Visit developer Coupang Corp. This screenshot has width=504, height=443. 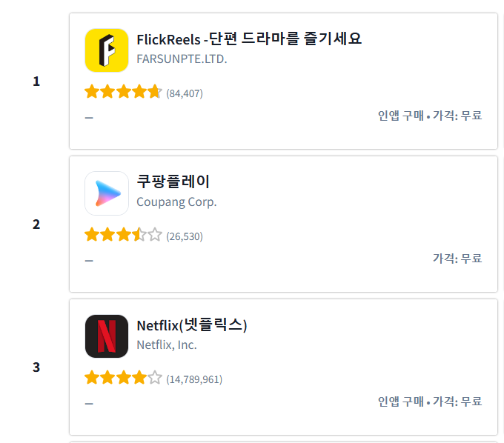(177, 202)
